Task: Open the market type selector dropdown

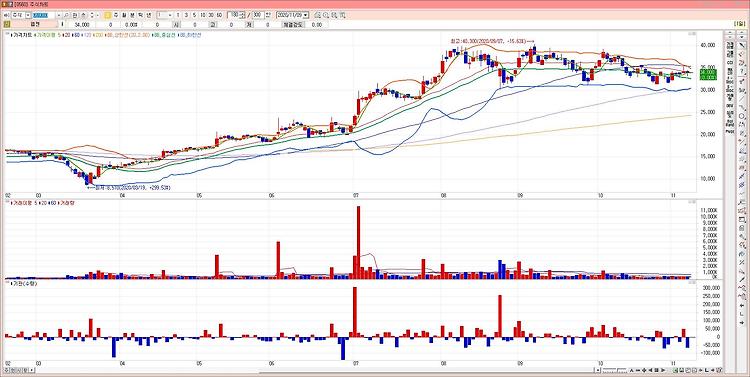Action: (28, 15)
